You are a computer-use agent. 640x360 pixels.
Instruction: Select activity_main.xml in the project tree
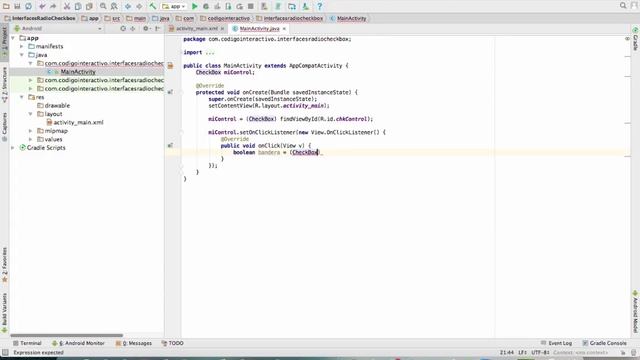78,122
